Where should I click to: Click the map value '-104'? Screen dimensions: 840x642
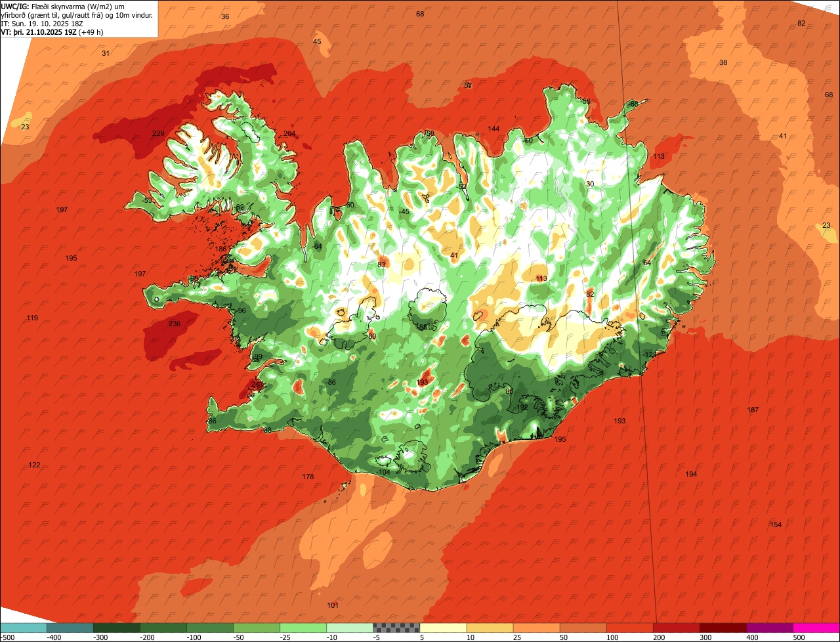coord(383,472)
